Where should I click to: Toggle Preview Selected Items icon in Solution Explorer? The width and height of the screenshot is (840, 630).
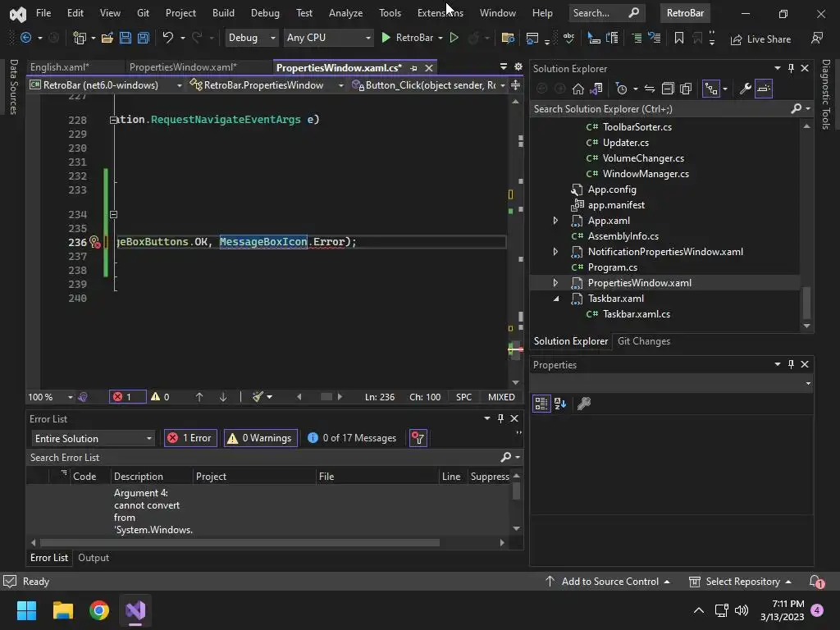click(764, 89)
